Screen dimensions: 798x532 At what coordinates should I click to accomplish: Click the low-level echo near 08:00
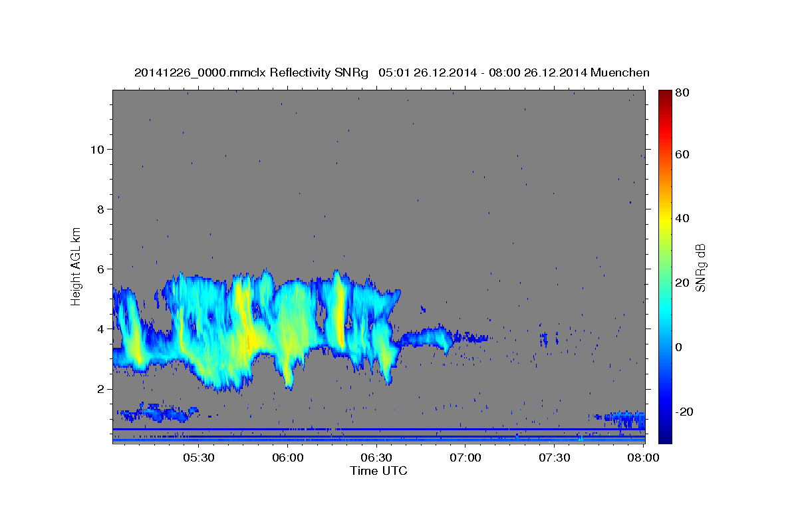pos(622,420)
